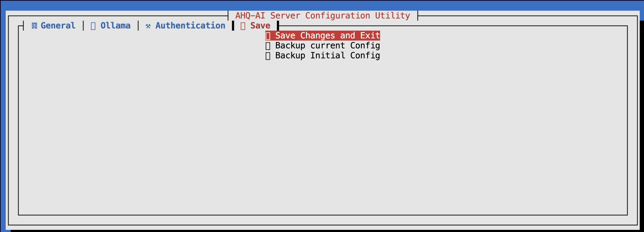Click the icon beside Save Changes and Exit

click(x=268, y=36)
